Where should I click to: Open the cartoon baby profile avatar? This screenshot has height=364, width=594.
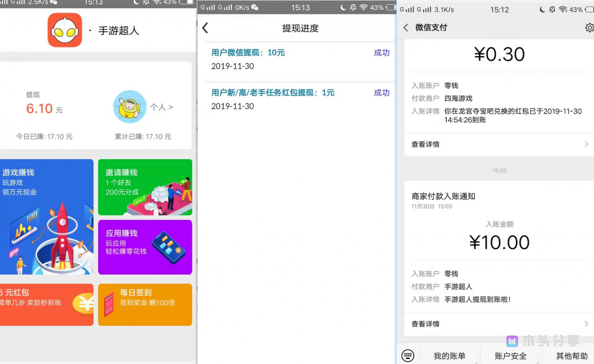point(130,107)
